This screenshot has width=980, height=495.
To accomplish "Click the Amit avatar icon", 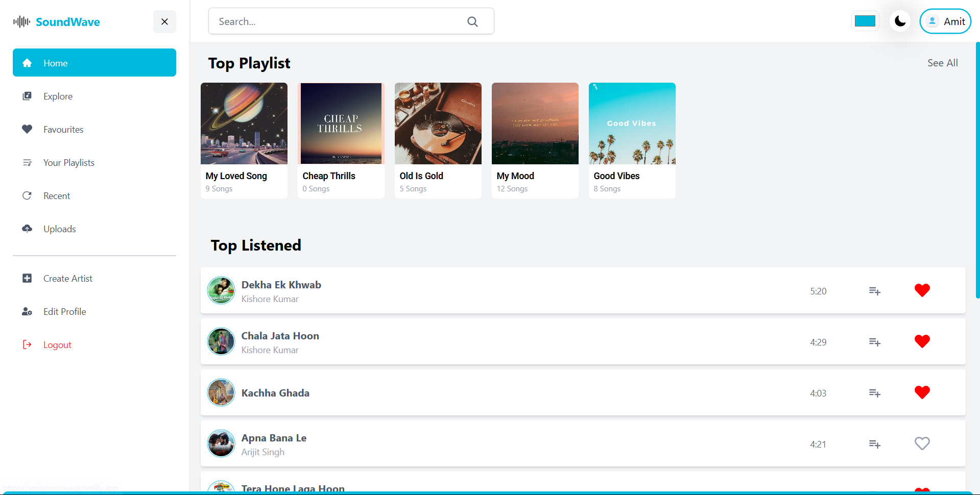I will point(932,21).
